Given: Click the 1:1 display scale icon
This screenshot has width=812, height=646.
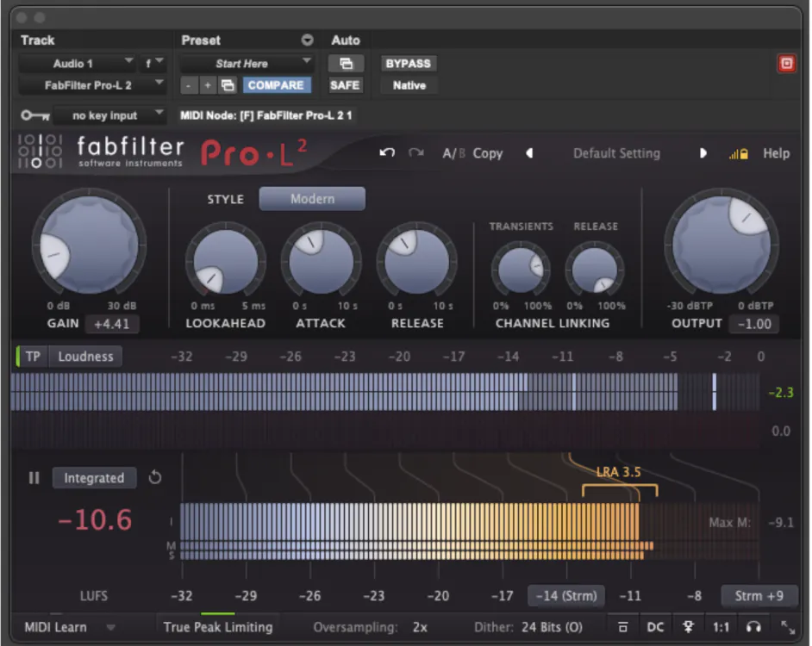Looking at the screenshot, I should 721,627.
